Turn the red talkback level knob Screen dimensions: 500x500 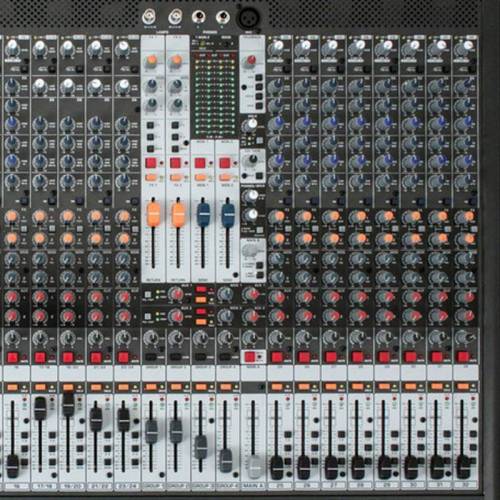pyautogui.click(x=251, y=62)
